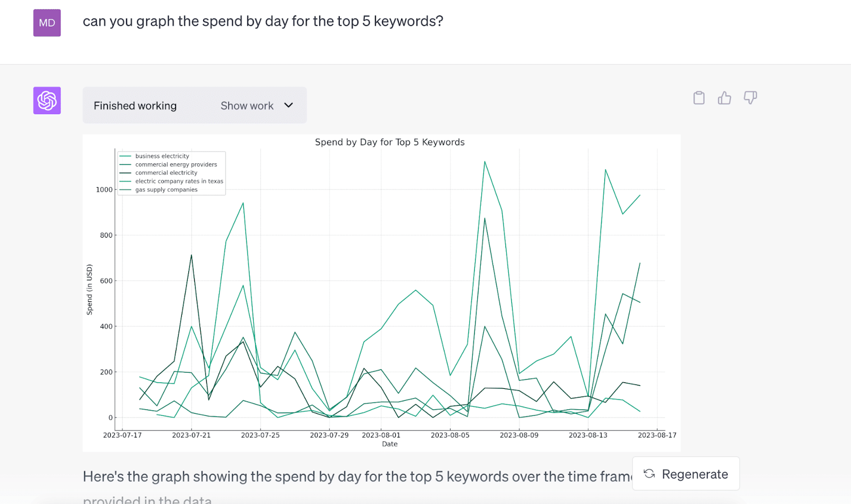Give the response a thumbs up
The height and width of the screenshot is (504, 851).
(724, 98)
